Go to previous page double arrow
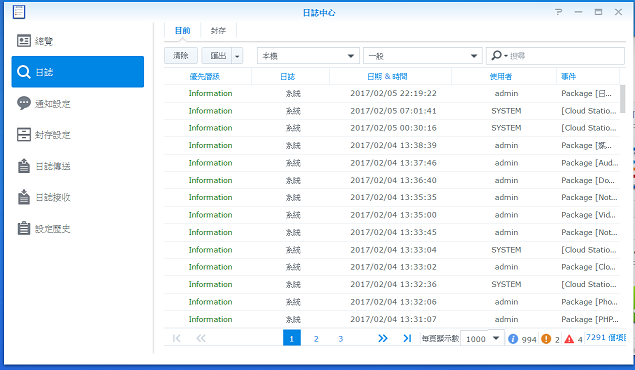The height and width of the screenshot is (370, 635). (x=201, y=338)
